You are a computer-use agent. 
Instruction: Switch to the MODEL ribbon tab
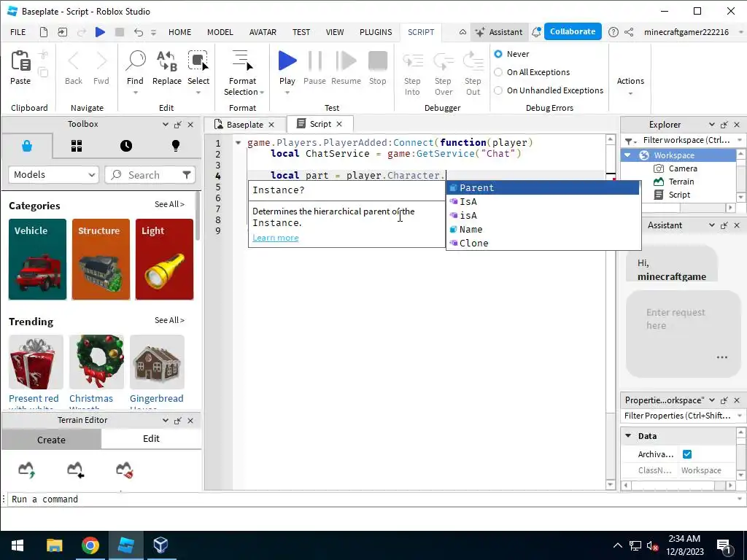[x=220, y=32]
